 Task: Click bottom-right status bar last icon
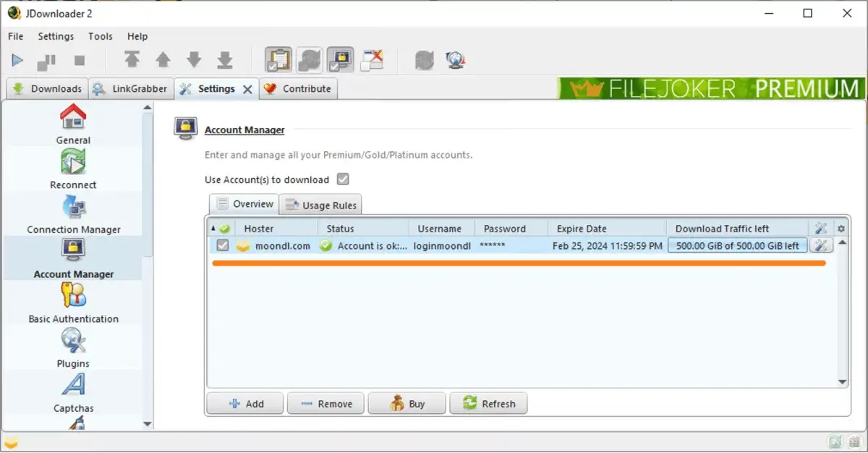(x=854, y=441)
